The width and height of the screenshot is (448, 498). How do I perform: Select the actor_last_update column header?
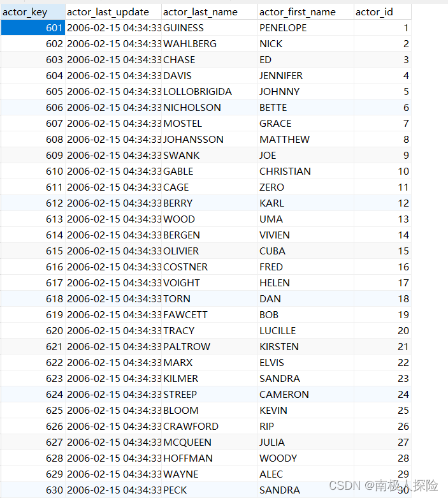pos(113,12)
